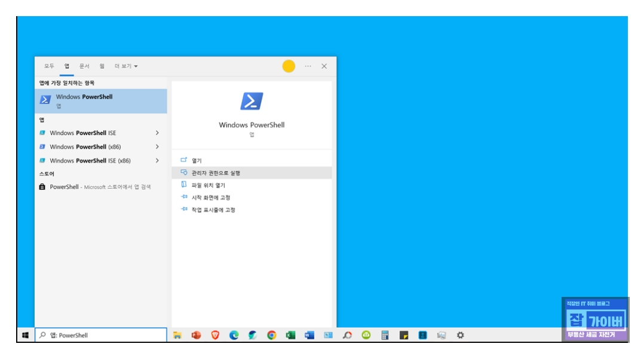Open the three-dot options menu

308,66
